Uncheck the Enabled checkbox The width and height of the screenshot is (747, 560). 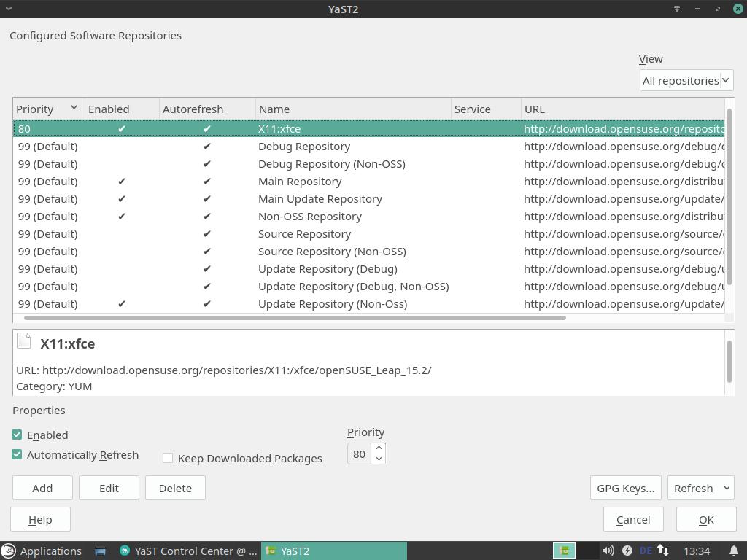pos(17,435)
